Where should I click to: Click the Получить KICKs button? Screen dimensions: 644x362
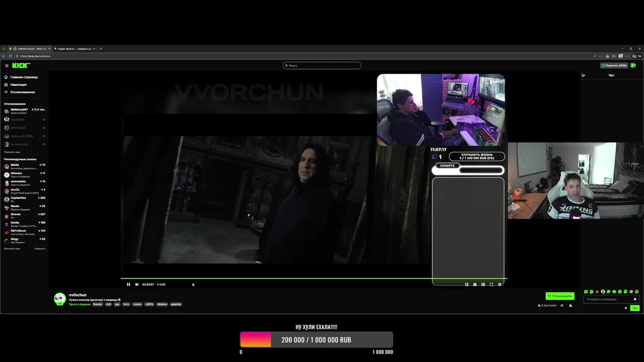tap(614, 65)
